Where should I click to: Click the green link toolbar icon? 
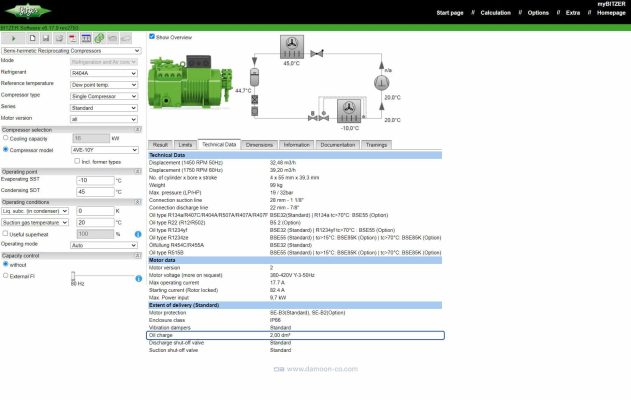(100, 38)
